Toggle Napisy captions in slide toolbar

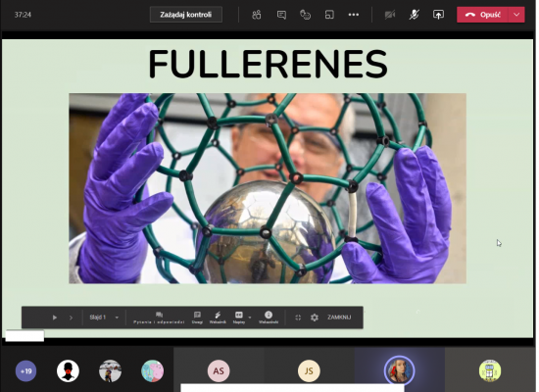pyautogui.click(x=239, y=318)
